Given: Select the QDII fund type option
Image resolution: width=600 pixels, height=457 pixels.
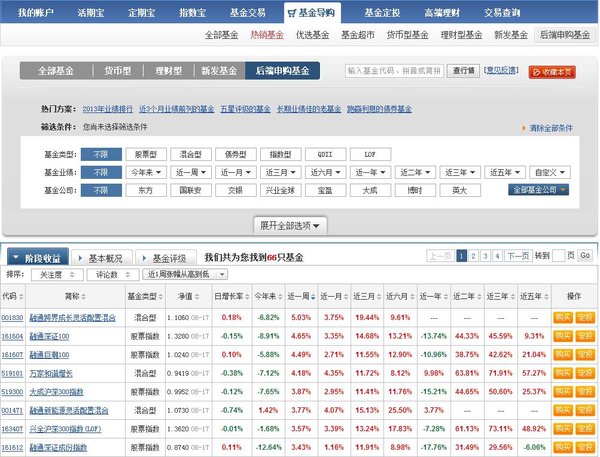Looking at the screenshot, I should (325, 154).
